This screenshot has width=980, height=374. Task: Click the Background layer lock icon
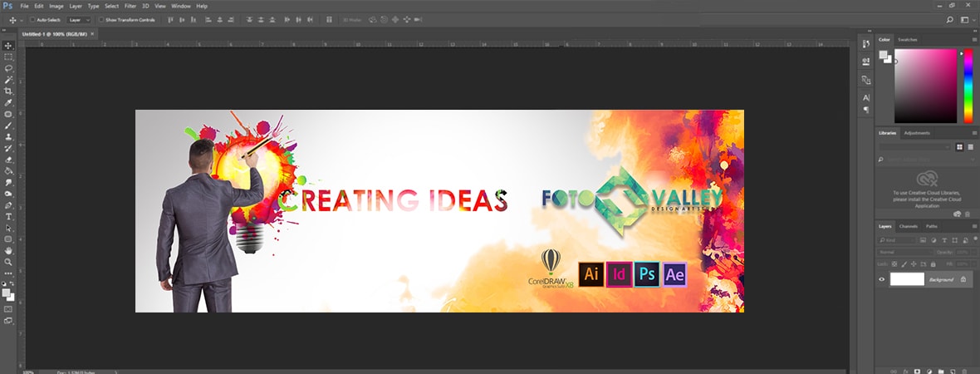click(x=963, y=279)
